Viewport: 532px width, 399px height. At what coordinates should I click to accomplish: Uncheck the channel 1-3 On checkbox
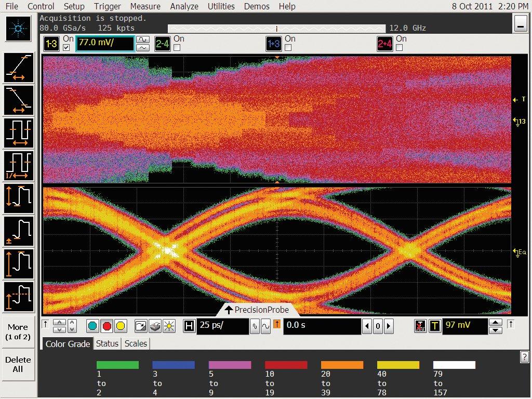(x=66, y=47)
